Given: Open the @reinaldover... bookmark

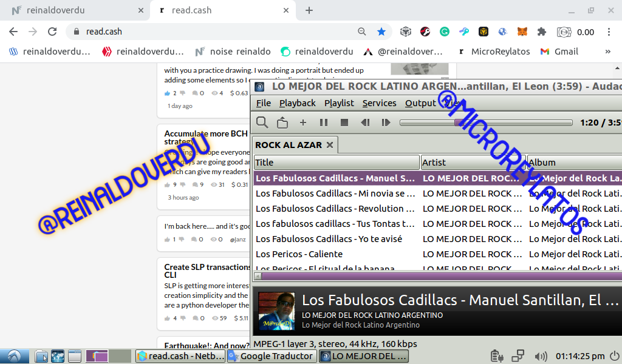Looking at the screenshot, I should pyautogui.click(x=403, y=52).
